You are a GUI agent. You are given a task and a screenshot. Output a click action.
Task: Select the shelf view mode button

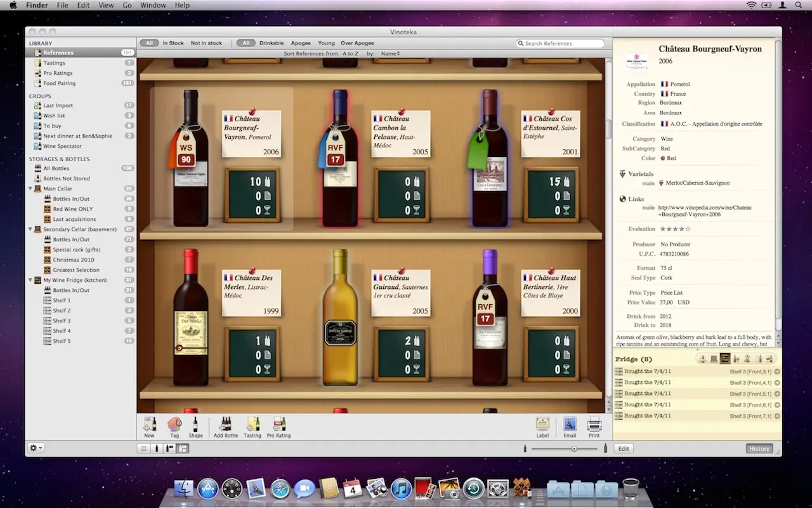tap(183, 448)
